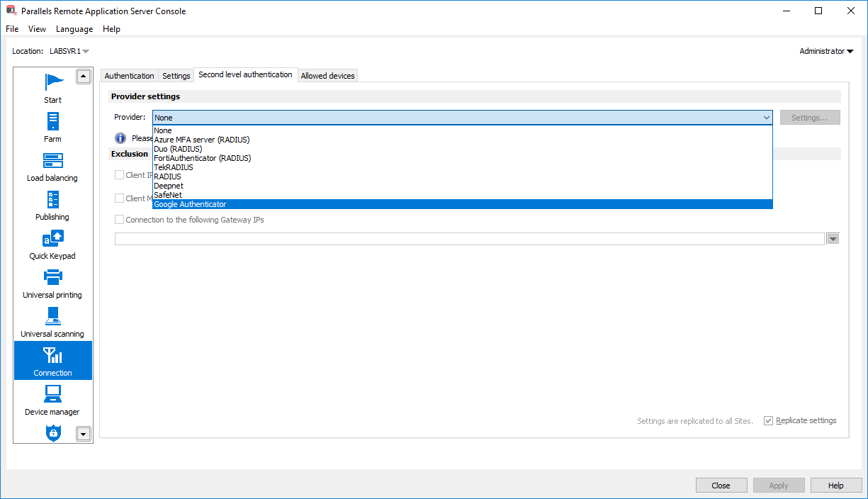Click 'Settings are replicated to all Sites.' text
This screenshot has height=499, width=868.
click(x=694, y=421)
